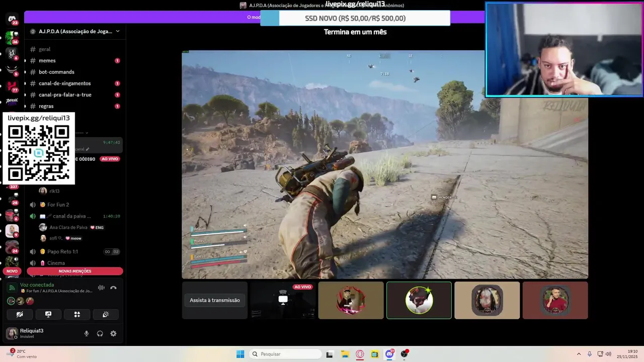Screen dimensions: 644x362
Task: Open Opera browser in taskbar
Action: (x=360, y=354)
